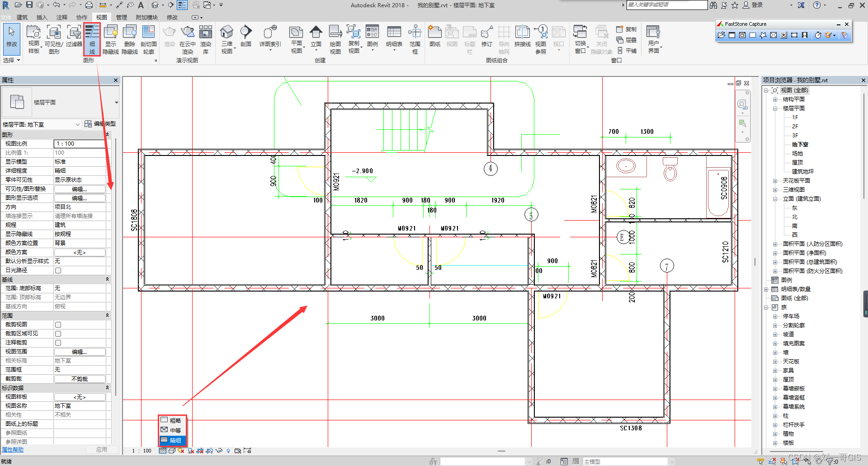Choose 粗略 coarse detail level

[x=172, y=420]
